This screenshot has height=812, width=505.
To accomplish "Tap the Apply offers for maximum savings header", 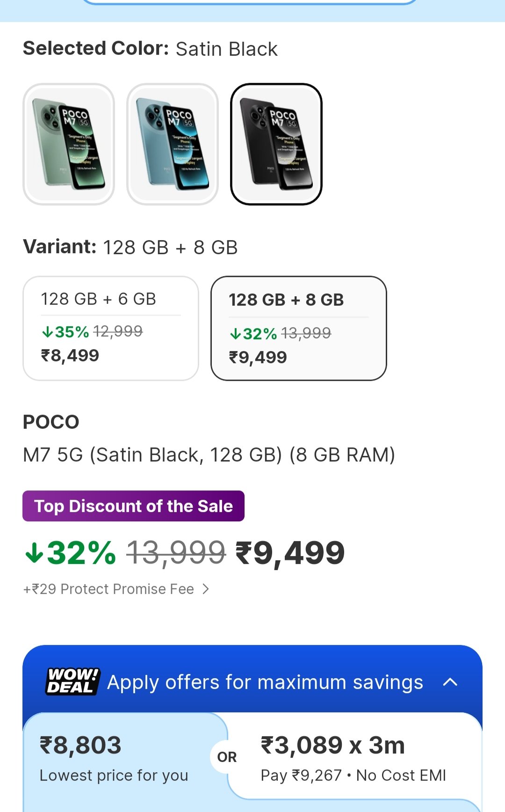I will tap(265, 682).
